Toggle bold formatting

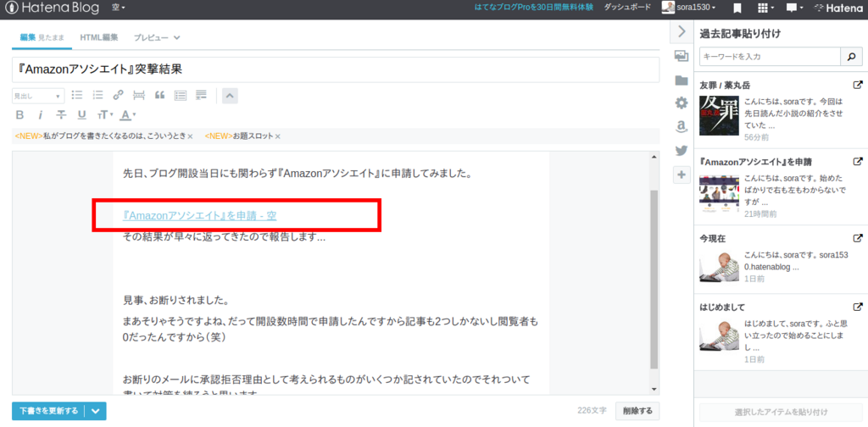[20, 115]
